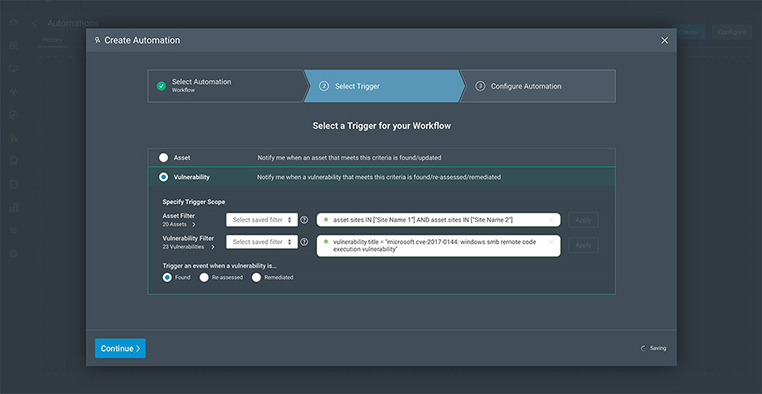Click the Continue button
The width and height of the screenshot is (762, 394).
[120, 348]
